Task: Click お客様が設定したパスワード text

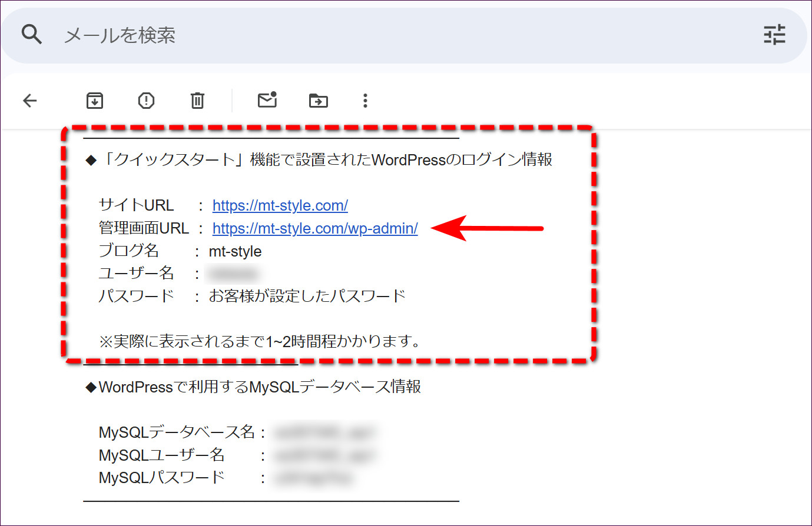Action: (307, 296)
